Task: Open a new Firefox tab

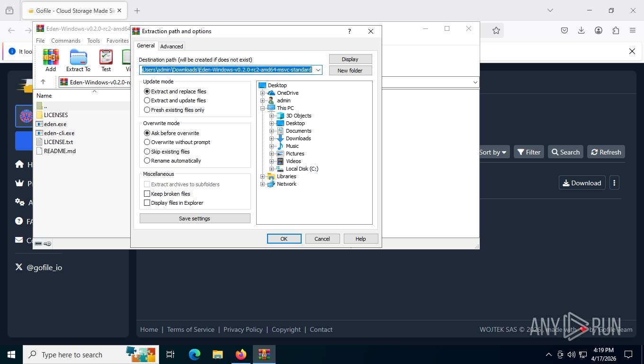Action: pyautogui.click(x=137, y=10)
